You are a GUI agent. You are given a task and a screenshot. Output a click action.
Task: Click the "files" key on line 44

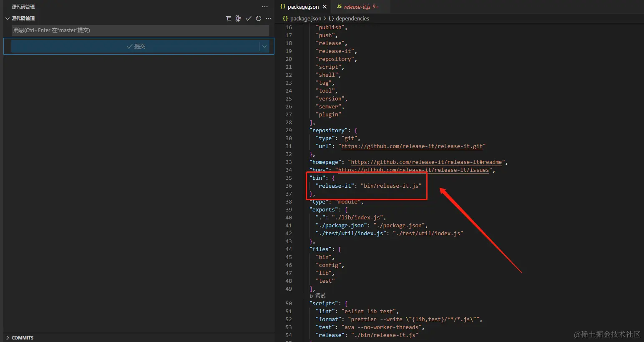tap(320, 249)
